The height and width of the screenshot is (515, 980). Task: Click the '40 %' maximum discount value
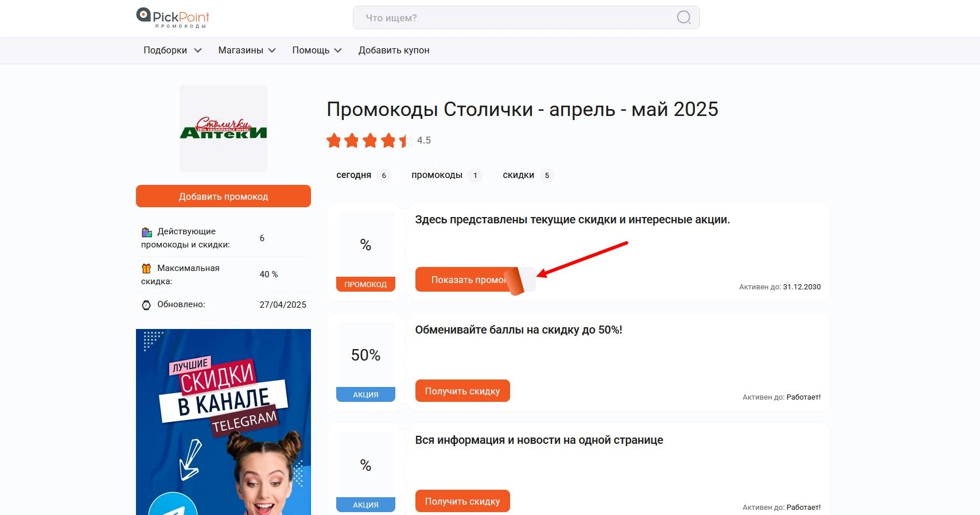(x=269, y=274)
